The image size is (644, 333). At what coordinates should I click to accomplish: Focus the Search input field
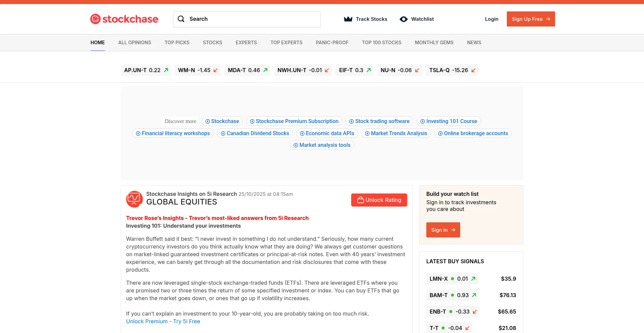252,19
